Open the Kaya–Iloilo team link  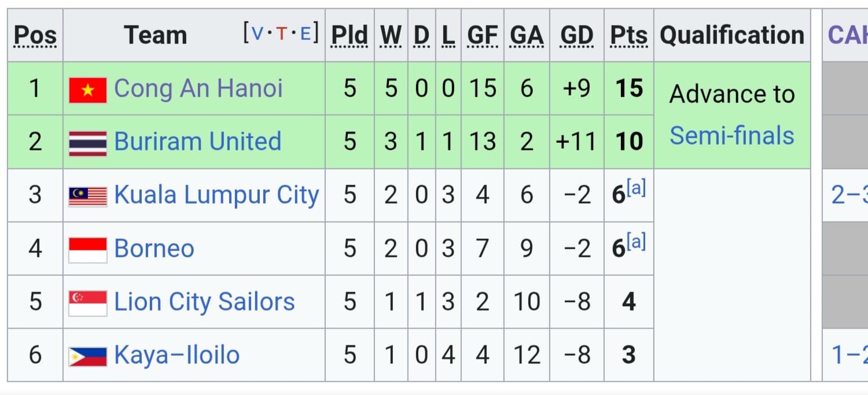(177, 355)
